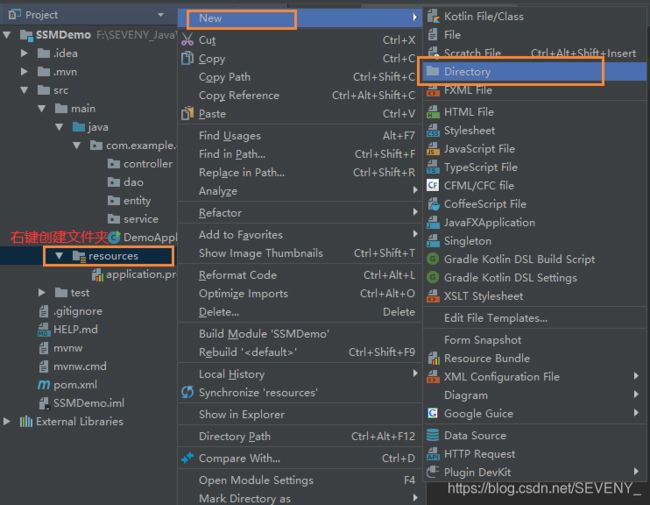650x505 pixels.
Task: Click the Compare With arrows icon
Action: pyautogui.click(x=187, y=458)
